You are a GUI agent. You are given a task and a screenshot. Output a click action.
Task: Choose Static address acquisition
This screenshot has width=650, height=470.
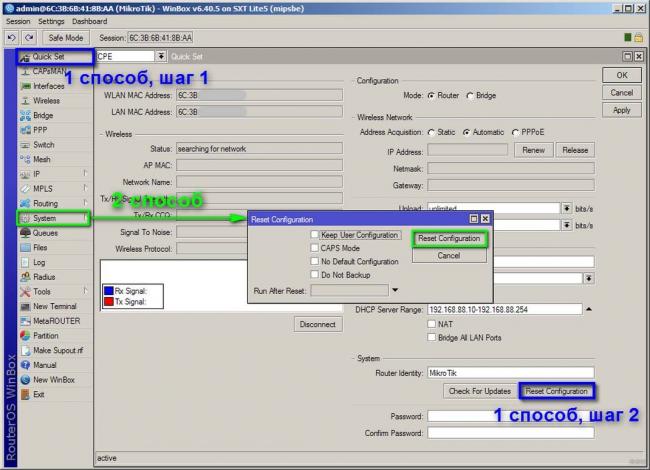point(432,133)
